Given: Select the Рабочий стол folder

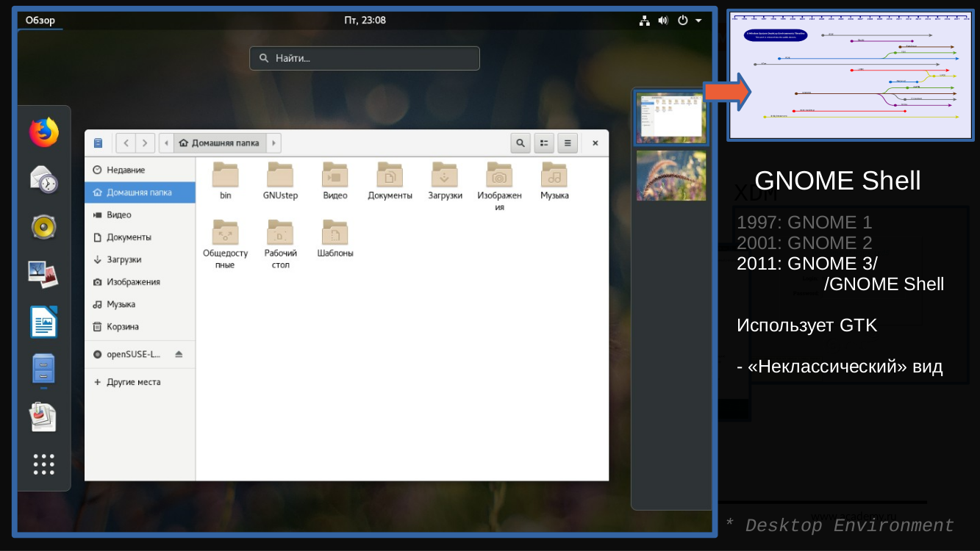Looking at the screenshot, I should [280, 244].
